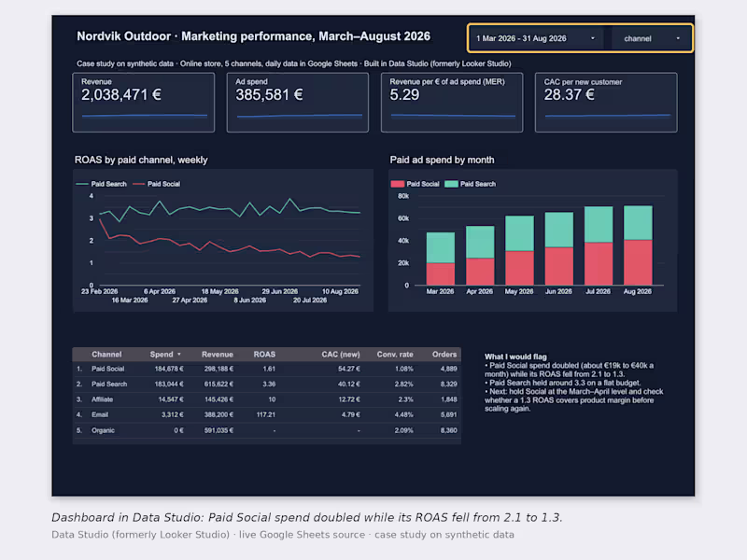The height and width of the screenshot is (560, 747).
Task: Click the Revenue scorecard 2,038,471 €
Action: point(144,103)
